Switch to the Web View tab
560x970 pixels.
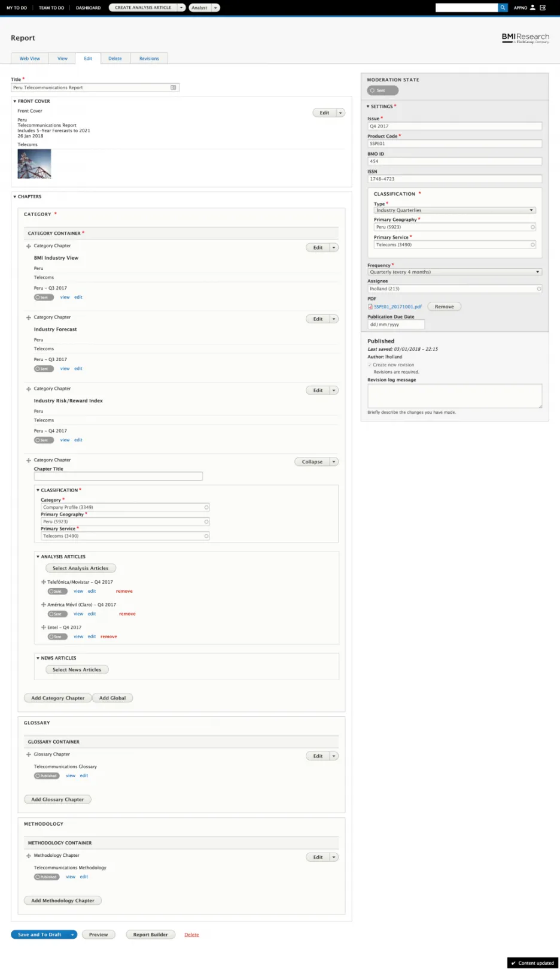[x=30, y=58]
